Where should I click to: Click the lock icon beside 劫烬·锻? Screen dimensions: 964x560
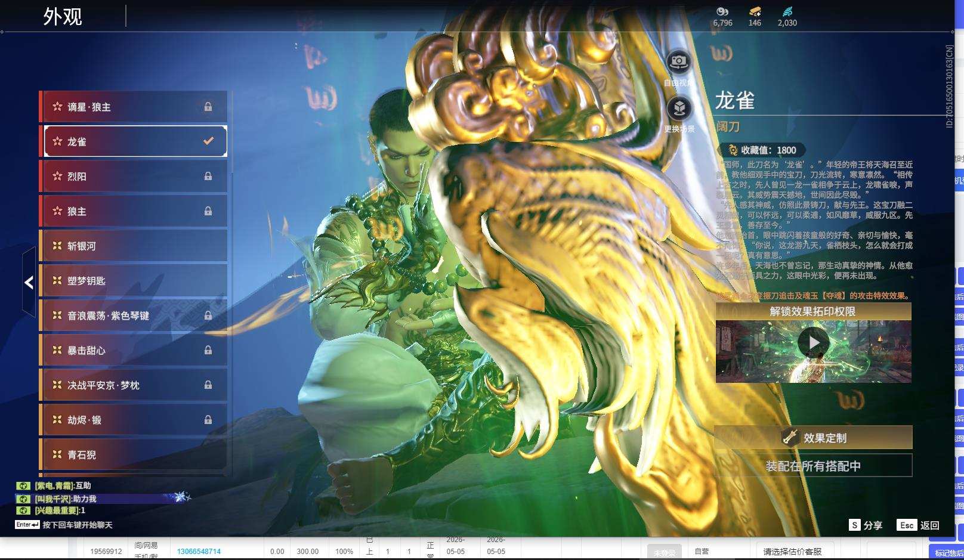pos(208,420)
